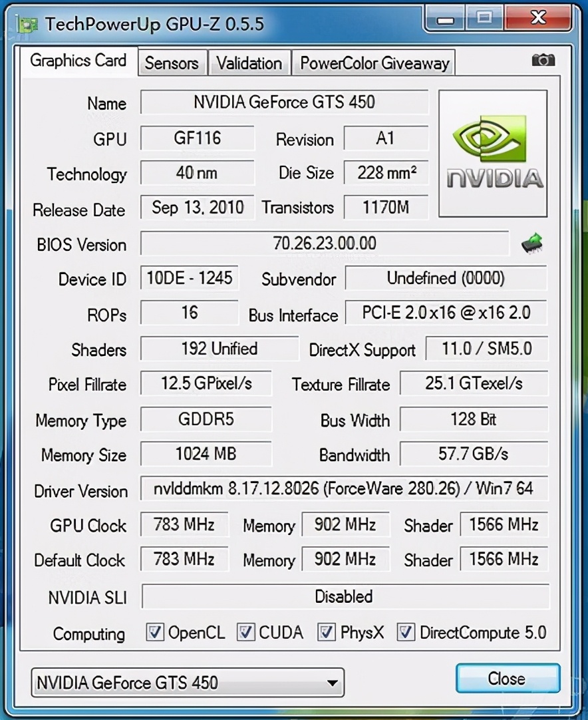
Task: Open the PowerColor Giveaway tab
Action: pyautogui.click(x=374, y=63)
